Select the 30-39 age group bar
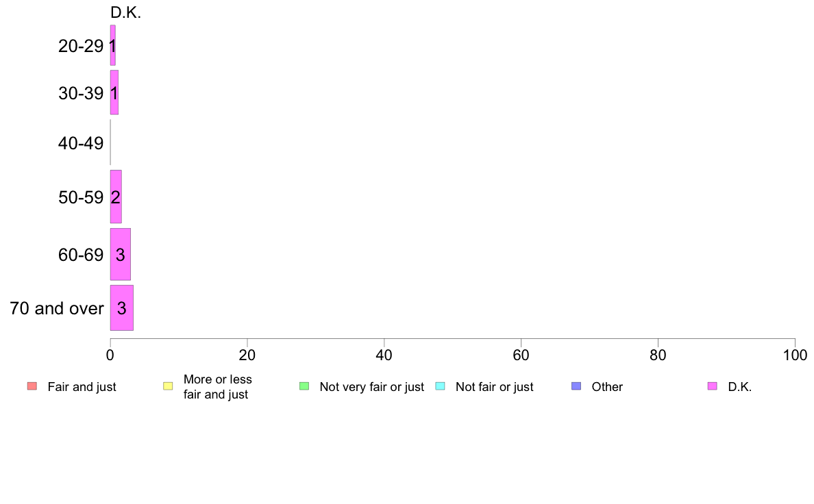This screenshot has height=504, width=814. (x=114, y=92)
